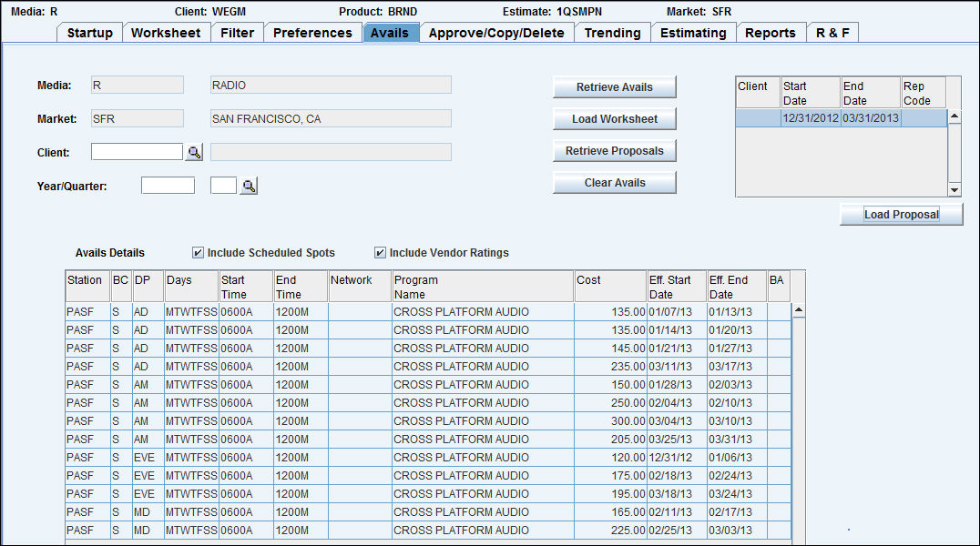Click the 120.00 cost cell
The height and width of the screenshot is (546, 980).
pos(610,458)
